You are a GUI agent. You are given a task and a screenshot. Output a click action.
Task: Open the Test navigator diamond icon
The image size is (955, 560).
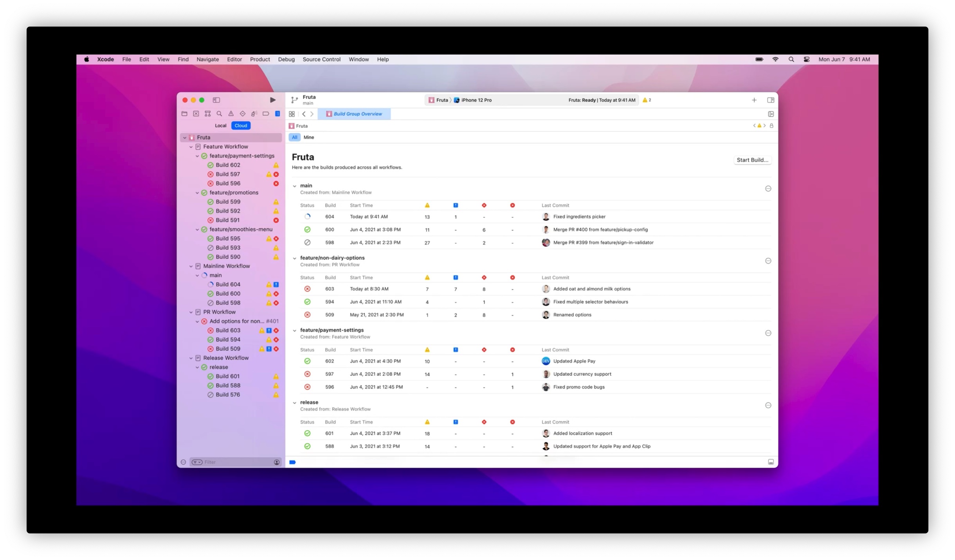(x=243, y=113)
